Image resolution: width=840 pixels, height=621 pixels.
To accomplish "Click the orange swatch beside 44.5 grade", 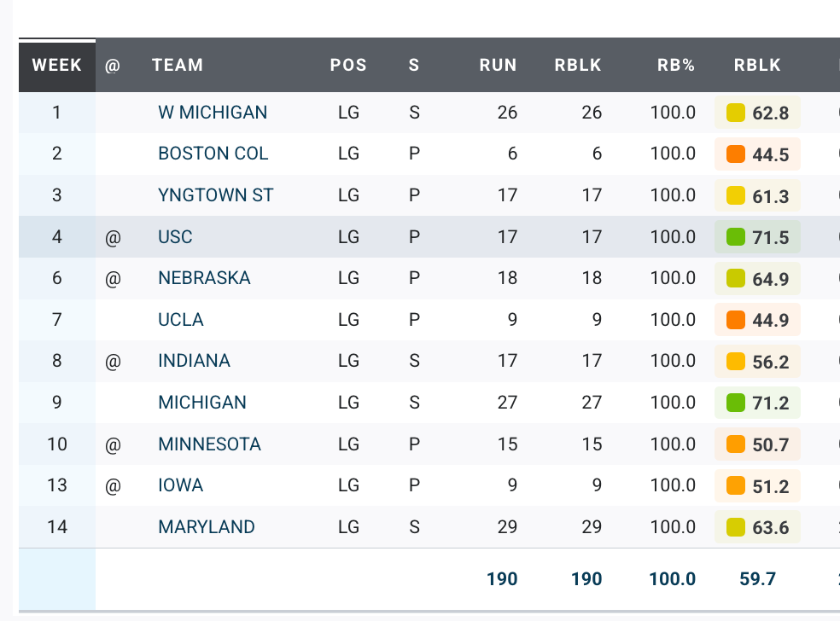I will [736, 154].
